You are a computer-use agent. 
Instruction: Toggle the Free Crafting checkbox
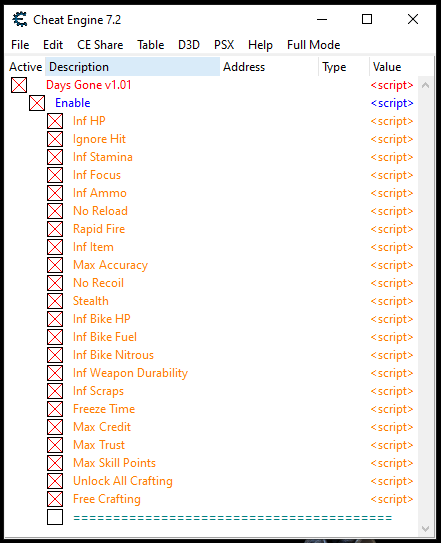point(55,499)
